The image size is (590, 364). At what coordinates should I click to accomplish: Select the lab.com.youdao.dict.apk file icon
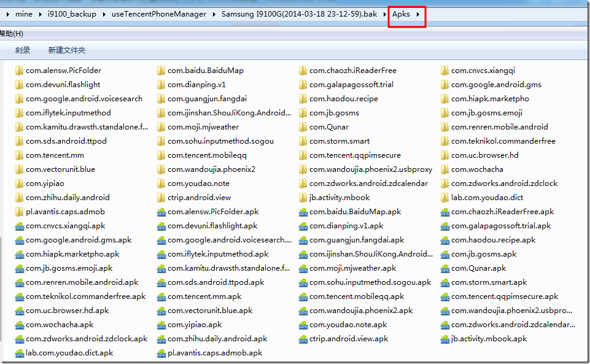tap(20, 354)
